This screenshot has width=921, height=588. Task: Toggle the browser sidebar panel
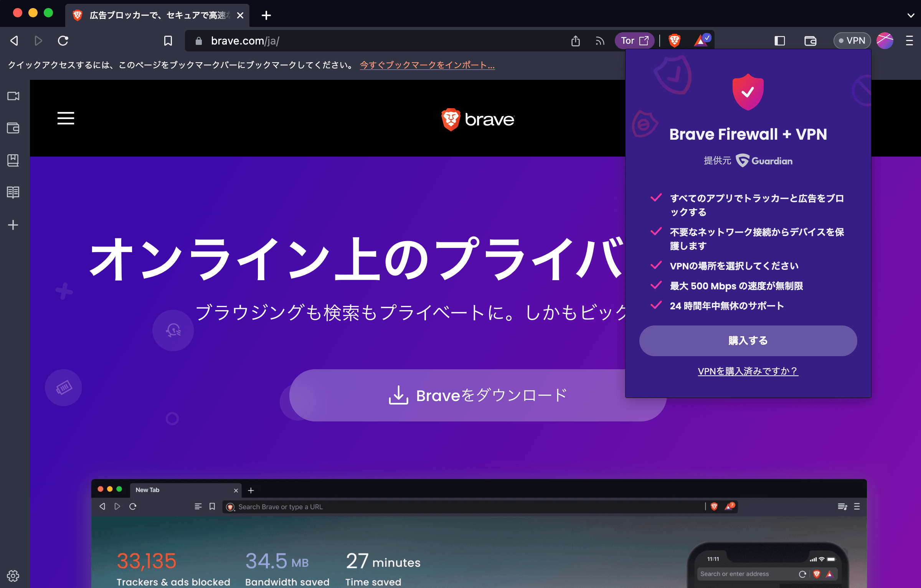pos(779,40)
